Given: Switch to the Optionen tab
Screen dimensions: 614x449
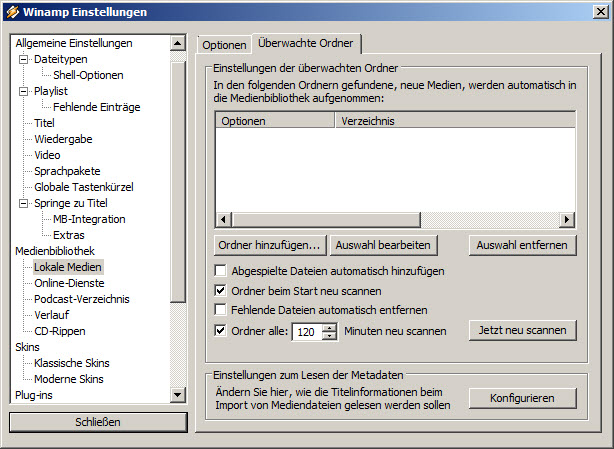Looking at the screenshot, I should (224, 45).
